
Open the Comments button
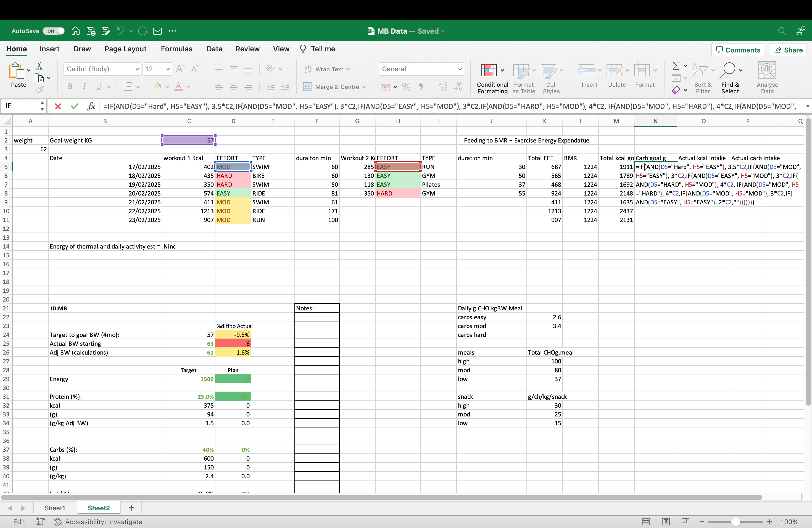tap(738, 50)
